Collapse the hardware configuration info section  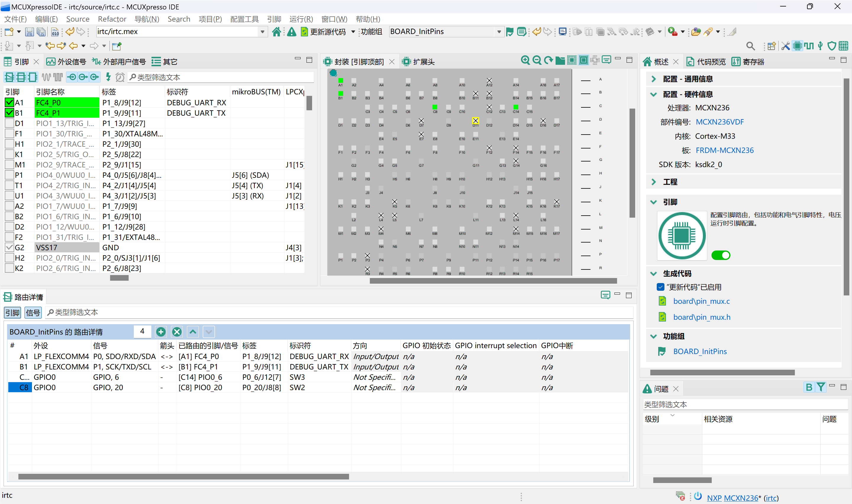point(653,94)
